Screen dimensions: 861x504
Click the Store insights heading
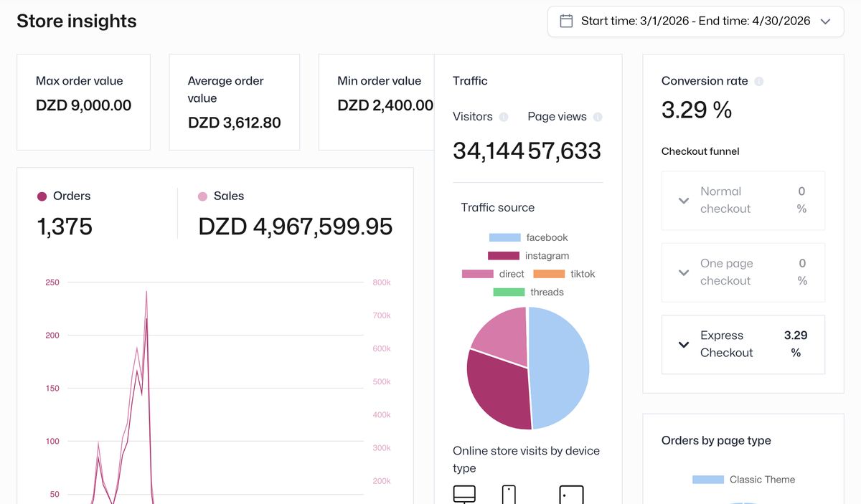click(x=77, y=22)
